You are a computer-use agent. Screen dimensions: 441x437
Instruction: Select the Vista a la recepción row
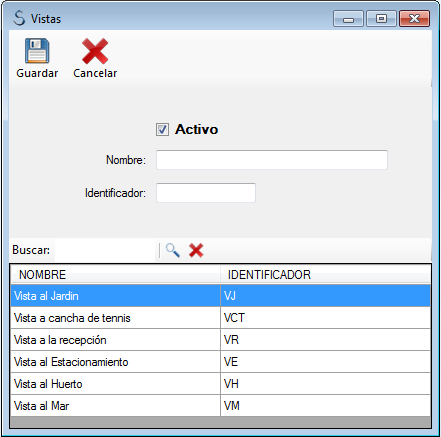pyautogui.click(x=220, y=340)
